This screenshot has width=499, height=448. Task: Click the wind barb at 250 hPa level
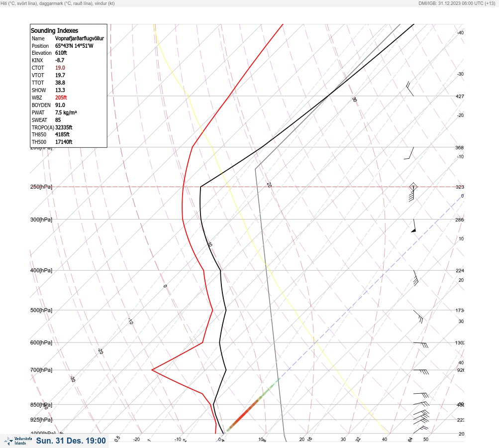pos(412,192)
